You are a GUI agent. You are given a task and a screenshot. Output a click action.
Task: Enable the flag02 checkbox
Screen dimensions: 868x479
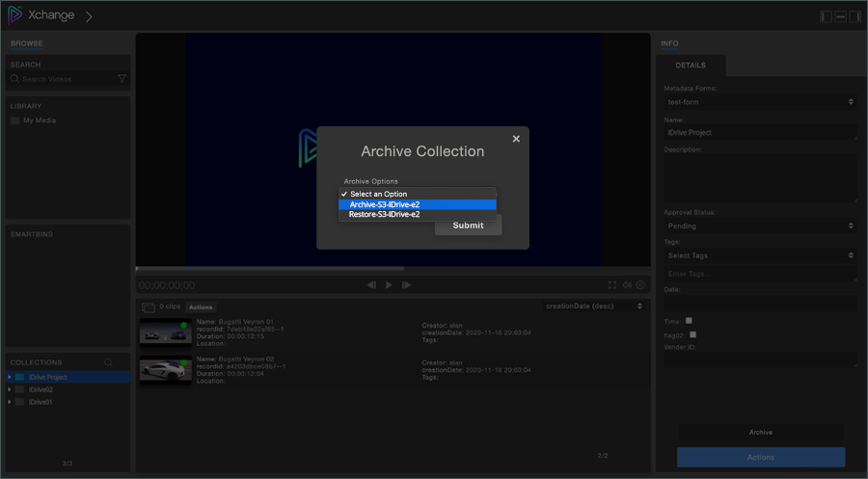coord(693,334)
